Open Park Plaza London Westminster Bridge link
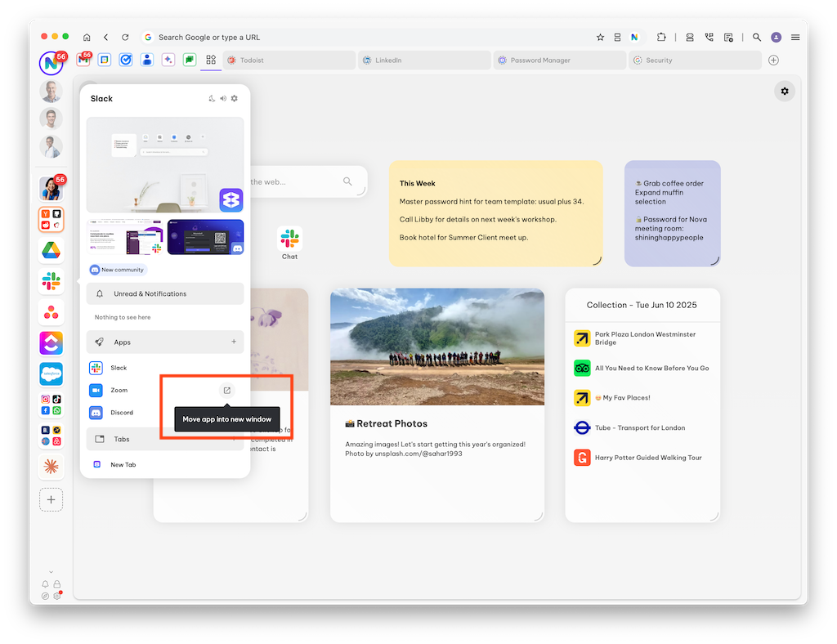 642,338
